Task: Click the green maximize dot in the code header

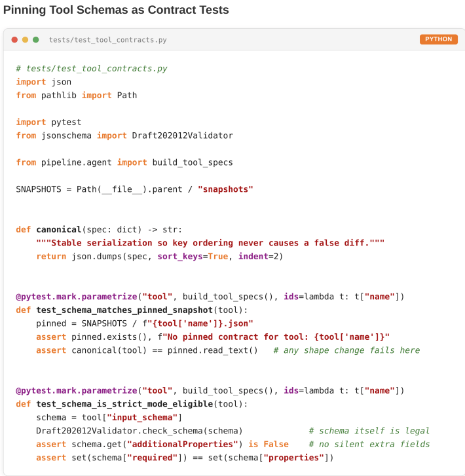Action: click(36, 40)
